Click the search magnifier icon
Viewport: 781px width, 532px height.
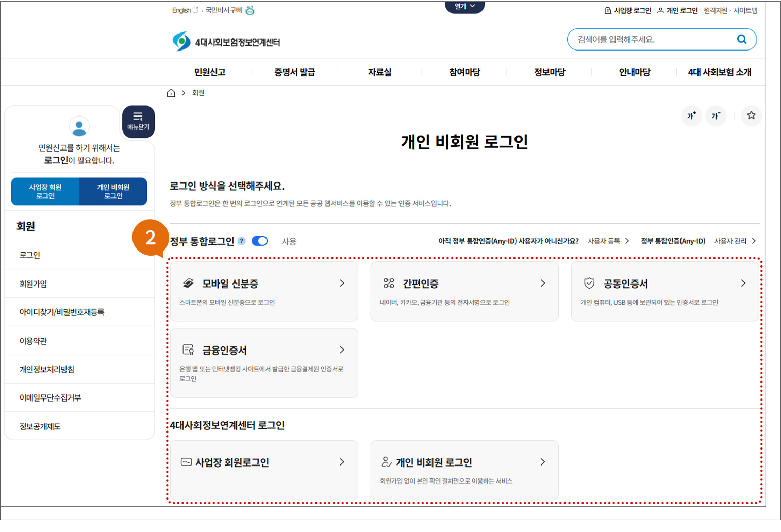coord(741,39)
